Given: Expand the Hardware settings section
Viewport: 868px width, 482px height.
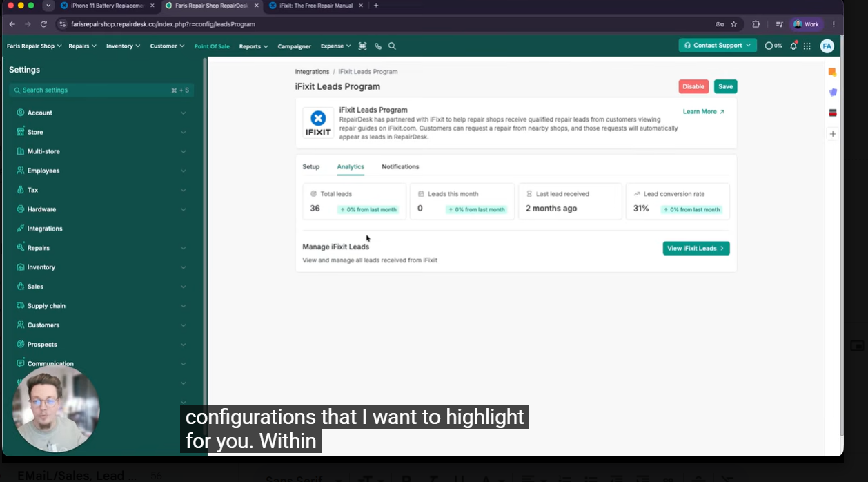Looking at the screenshot, I should (102, 209).
